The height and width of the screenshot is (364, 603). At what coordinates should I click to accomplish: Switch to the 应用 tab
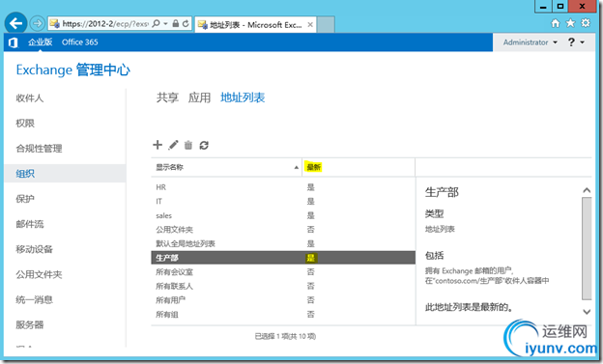199,98
